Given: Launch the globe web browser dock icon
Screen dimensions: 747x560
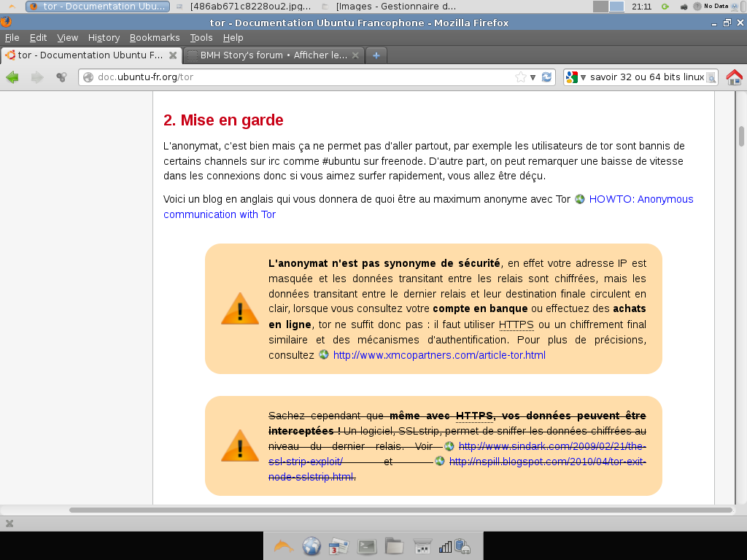Looking at the screenshot, I should [x=311, y=546].
